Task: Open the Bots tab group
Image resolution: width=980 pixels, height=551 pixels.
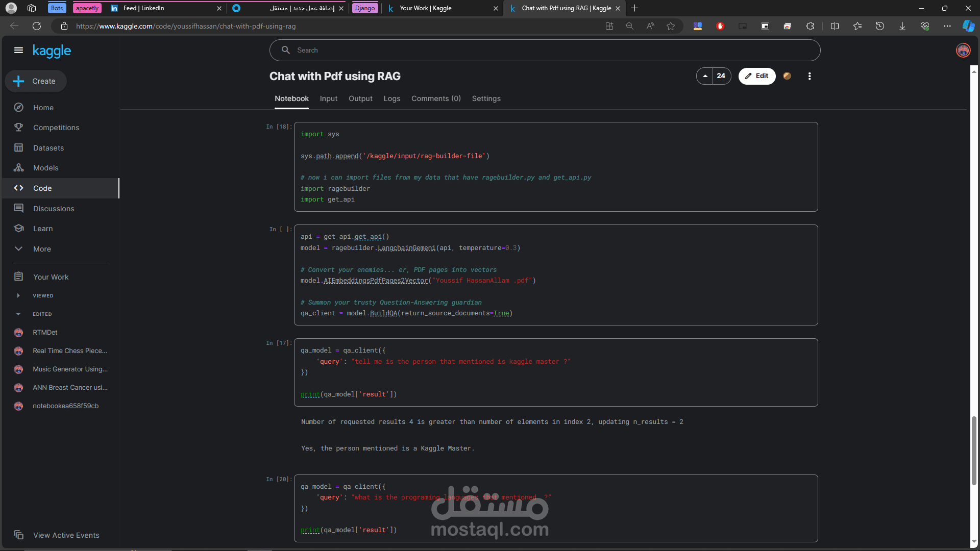Action: 57,8
